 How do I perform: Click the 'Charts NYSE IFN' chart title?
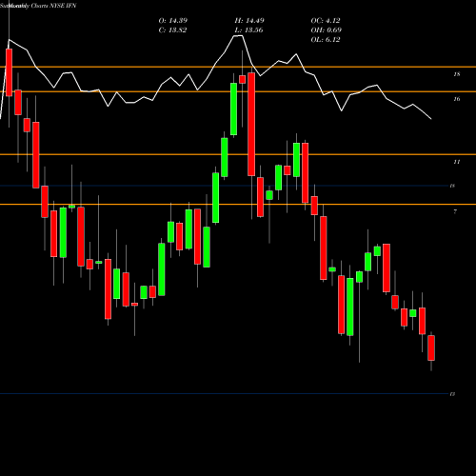click(53, 6)
